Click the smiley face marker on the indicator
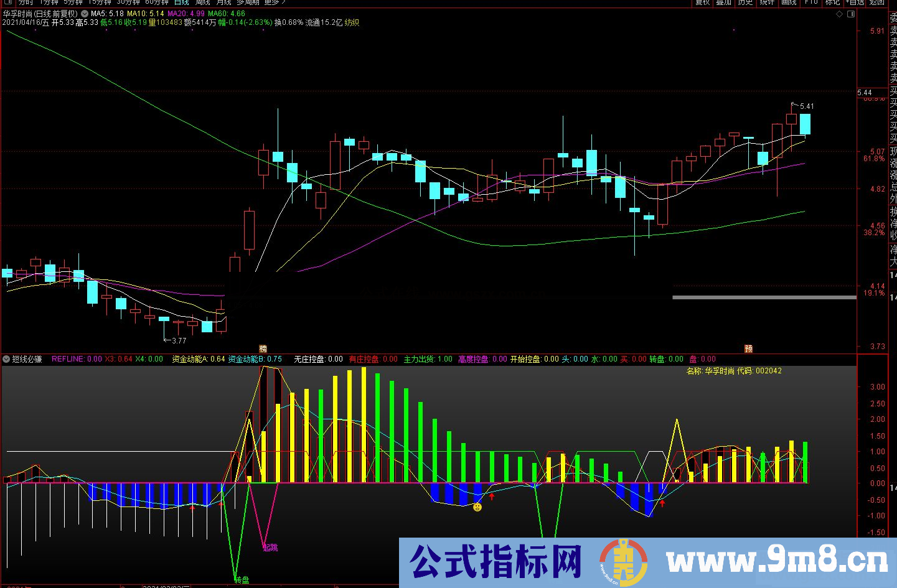The height and width of the screenshot is (588, 897). (478, 508)
